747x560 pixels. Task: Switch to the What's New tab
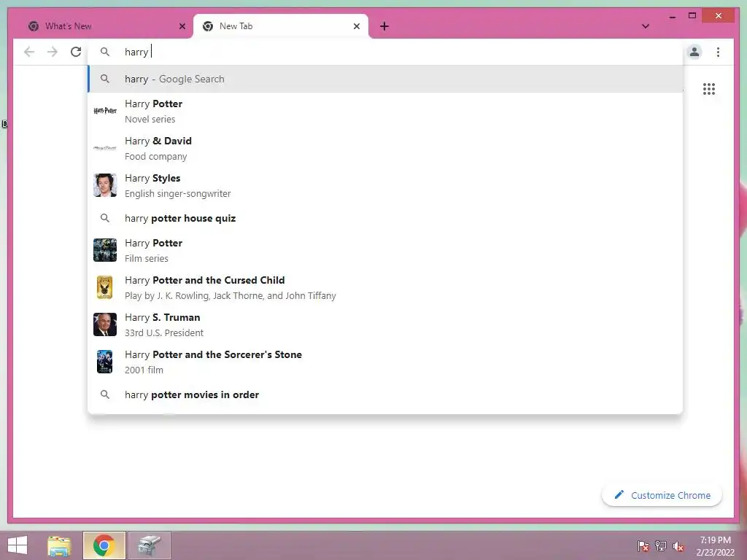click(105, 26)
